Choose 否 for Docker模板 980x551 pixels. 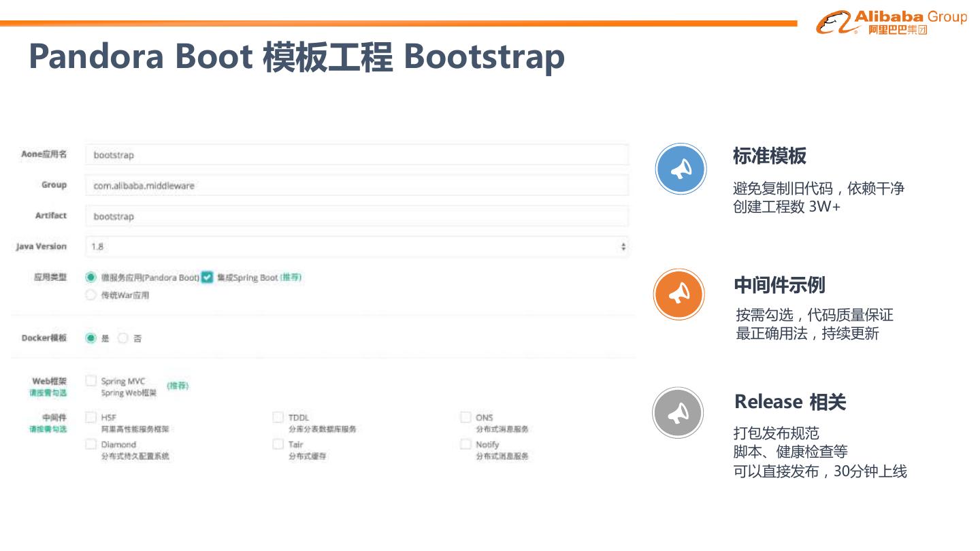(123, 338)
